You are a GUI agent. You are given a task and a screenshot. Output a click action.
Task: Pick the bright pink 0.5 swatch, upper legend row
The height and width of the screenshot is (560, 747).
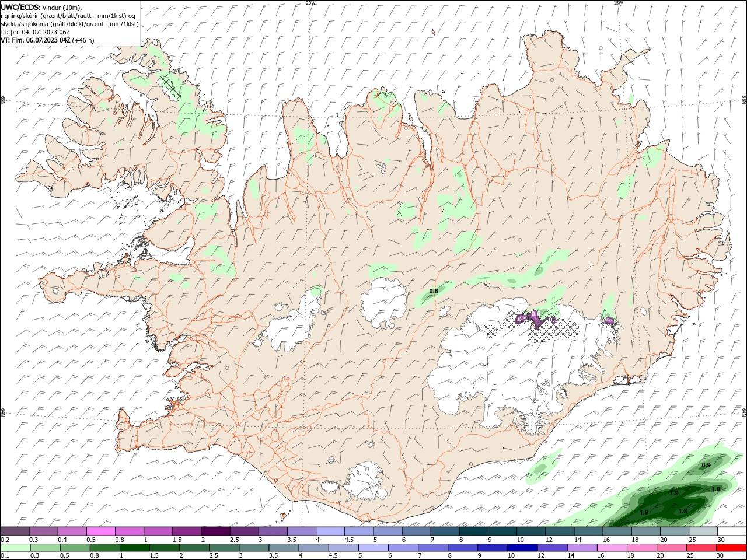100,531
